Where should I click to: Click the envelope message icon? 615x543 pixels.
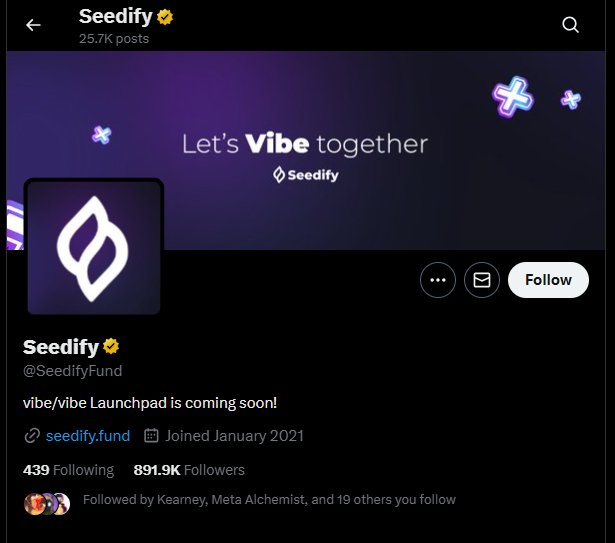point(482,280)
